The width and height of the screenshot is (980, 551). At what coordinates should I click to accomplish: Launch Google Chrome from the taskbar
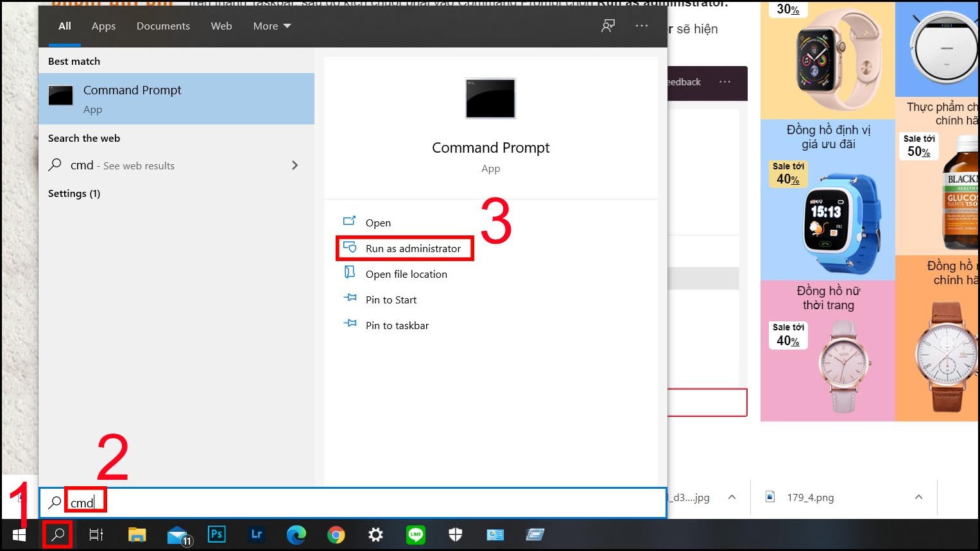pyautogui.click(x=336, y=534)
